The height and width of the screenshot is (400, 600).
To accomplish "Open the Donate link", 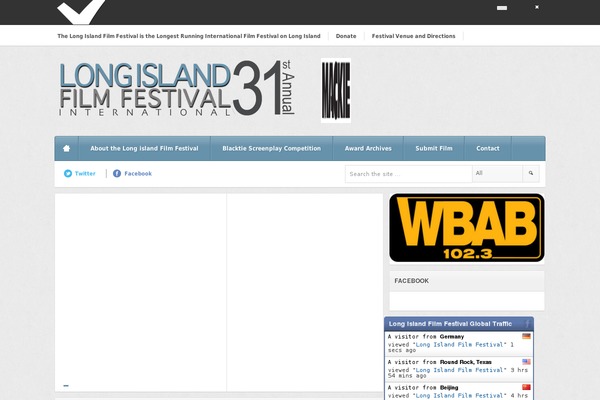I will 346,36.
